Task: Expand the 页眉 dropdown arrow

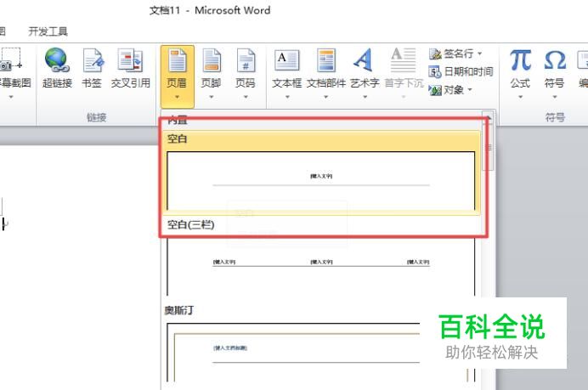Action: coord(177,97)
